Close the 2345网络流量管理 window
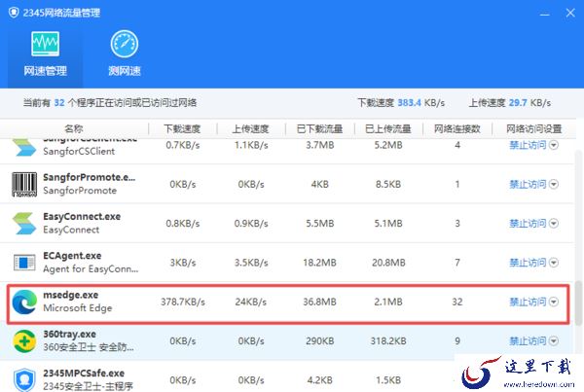 click(570, 13)
